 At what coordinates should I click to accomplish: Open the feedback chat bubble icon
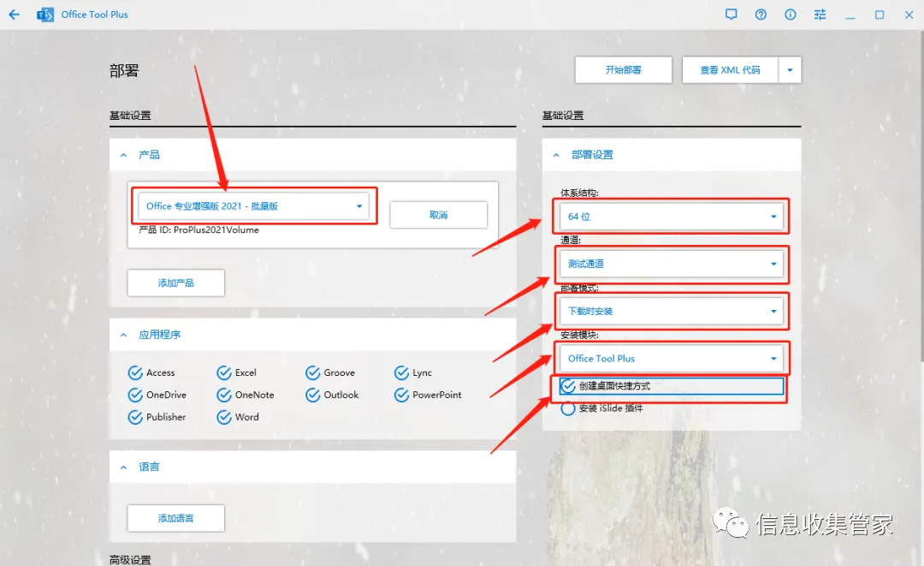pyautogui.click(x=731, y=15)
